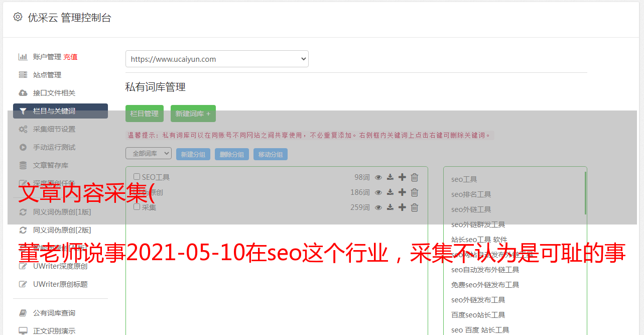Delete the SEO工具 library with trash icon

click(x=415, y=177)
